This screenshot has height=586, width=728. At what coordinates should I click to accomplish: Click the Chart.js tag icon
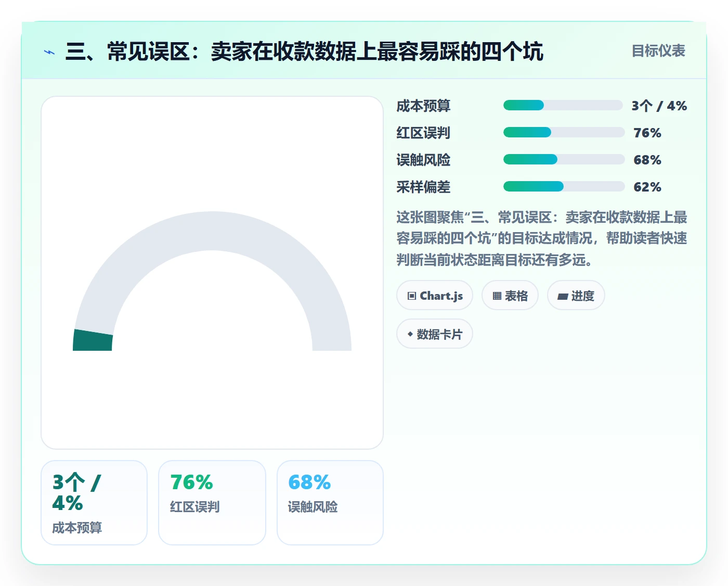[x=412, y=296]
